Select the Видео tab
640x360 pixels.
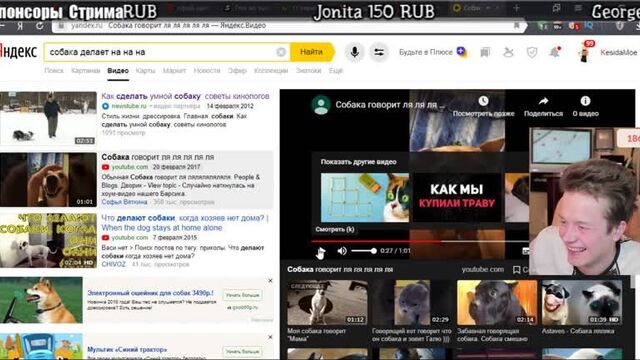pyautogui.click(x=118, y=71)
